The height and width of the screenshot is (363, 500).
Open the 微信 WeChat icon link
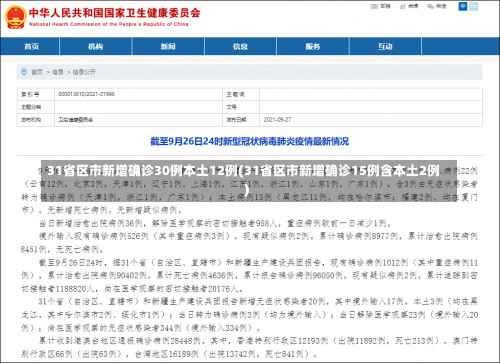(431, 6)
